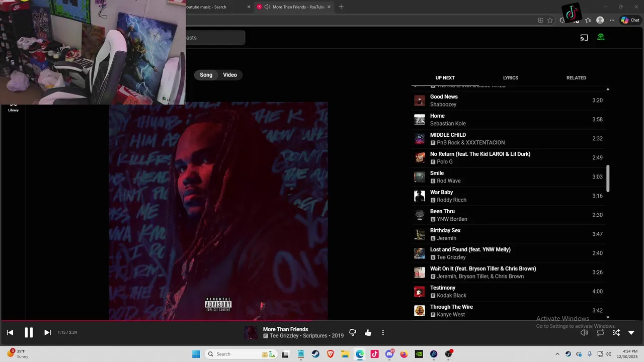Open the Copilot Chat button
Viewport: 644px width, 362px height.
click(x=630, y=20)
